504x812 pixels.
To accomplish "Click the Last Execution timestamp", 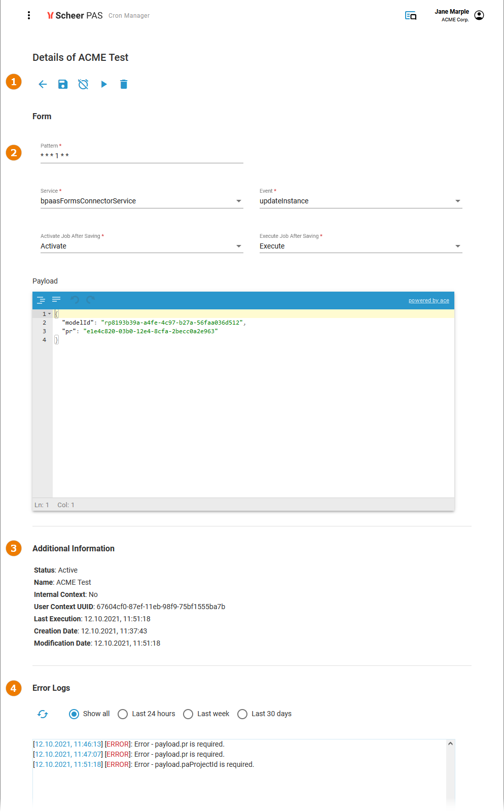I will pos(117,619).
